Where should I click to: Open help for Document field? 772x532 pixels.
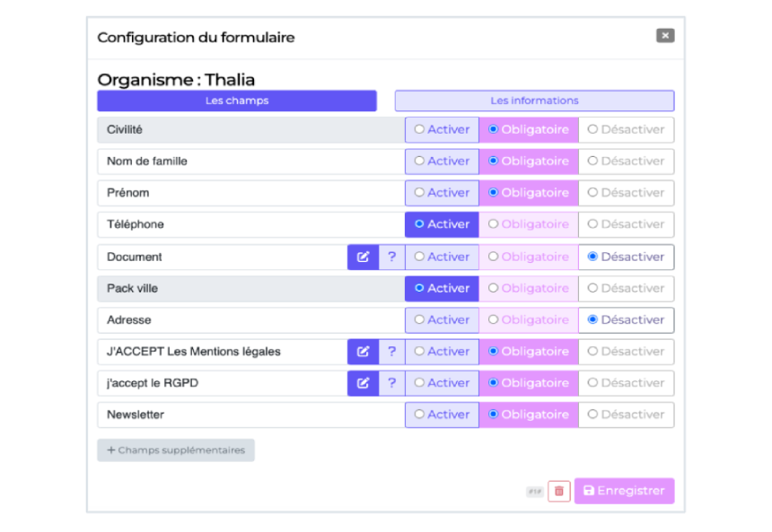(391, 257)
